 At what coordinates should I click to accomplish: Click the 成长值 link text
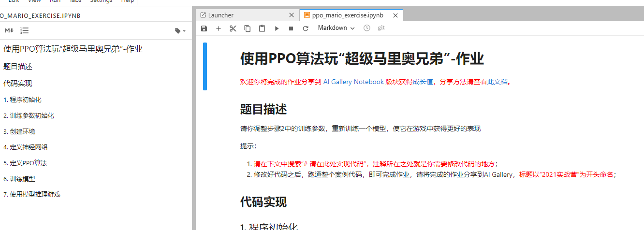[x=423, y=82]
